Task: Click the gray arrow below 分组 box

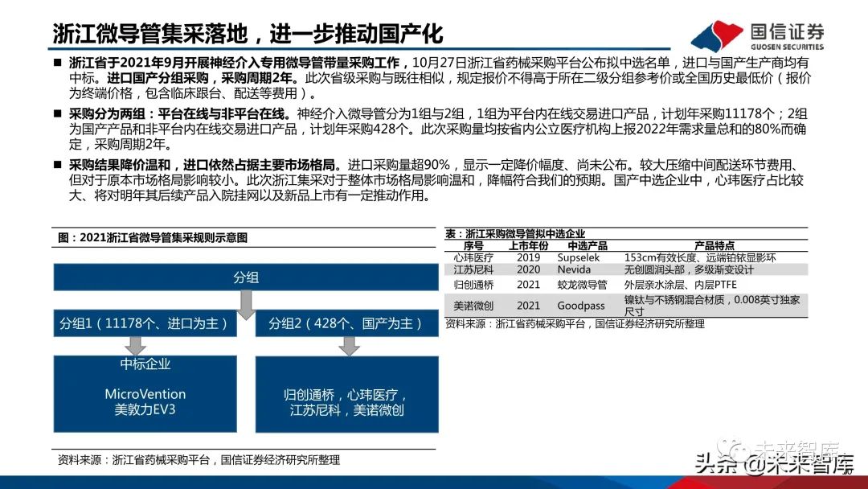Action: point(246,305)
